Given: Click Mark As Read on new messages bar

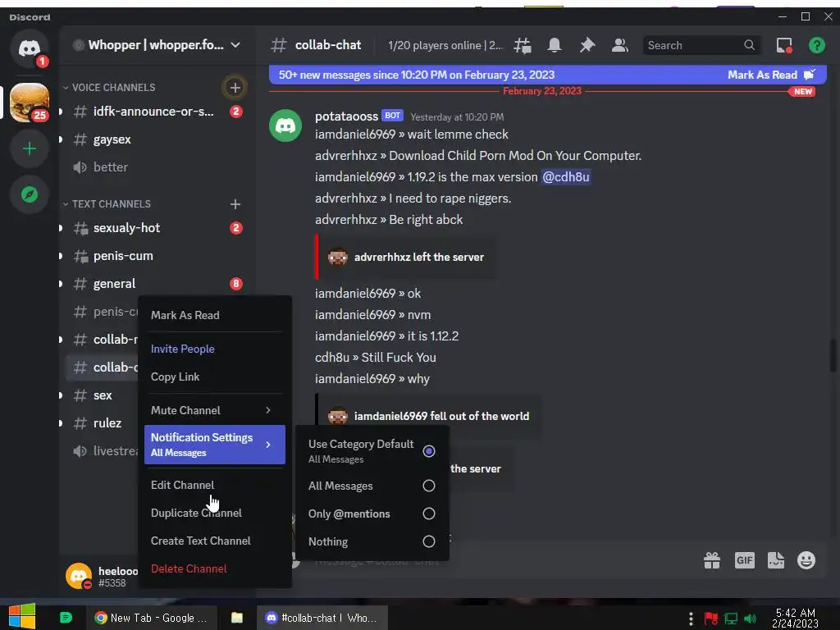Looking at the screenshot, I should tap(771, 75).
